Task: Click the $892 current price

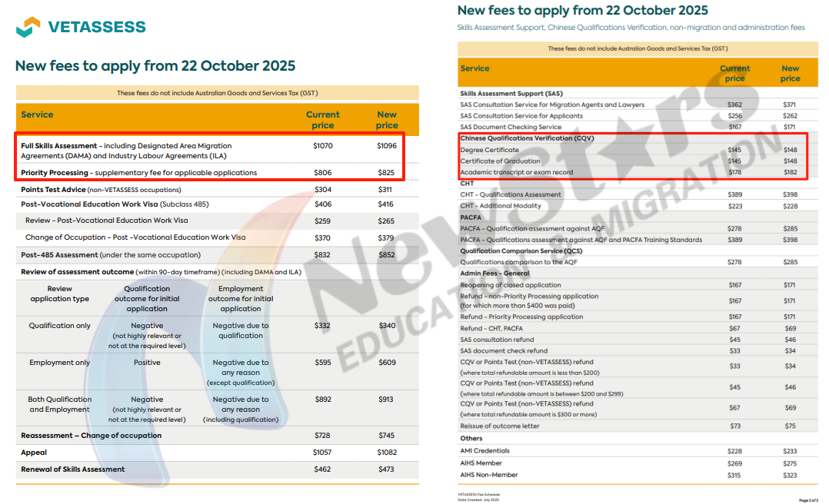Action: click(323, 400)
